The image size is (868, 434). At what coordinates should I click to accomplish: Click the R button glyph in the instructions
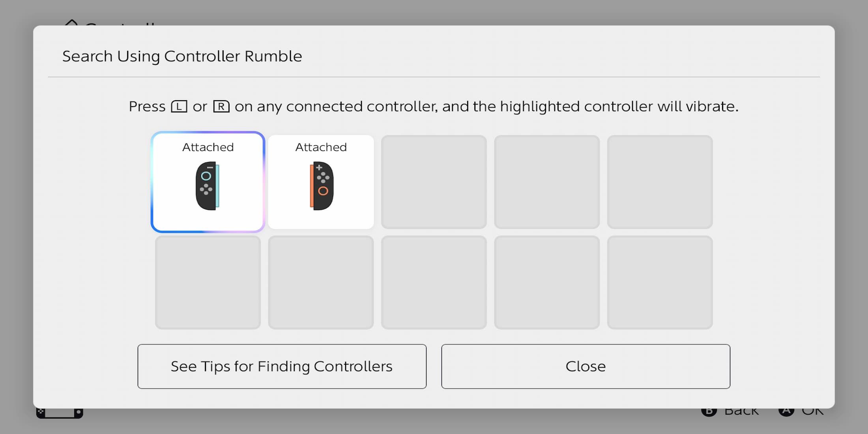click(x=221, y=107)
